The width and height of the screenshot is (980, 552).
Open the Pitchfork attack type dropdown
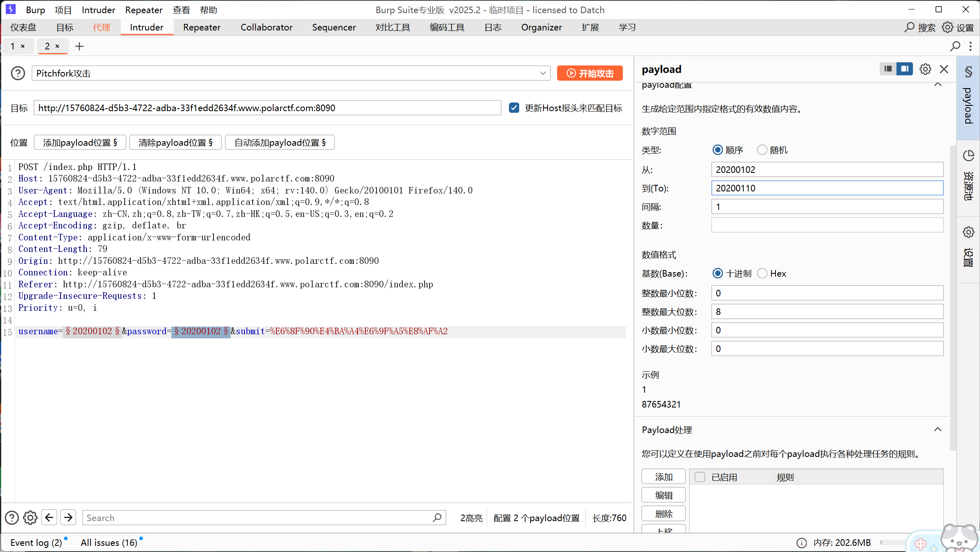(543, 73)
